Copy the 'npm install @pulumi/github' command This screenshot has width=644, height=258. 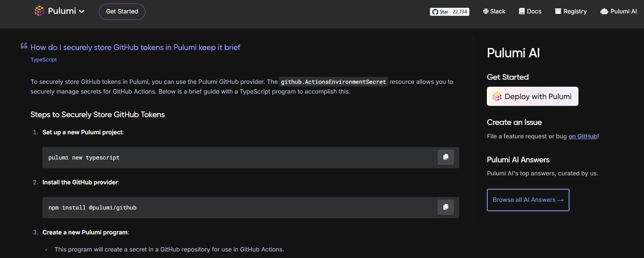click(x=446, y=207)
